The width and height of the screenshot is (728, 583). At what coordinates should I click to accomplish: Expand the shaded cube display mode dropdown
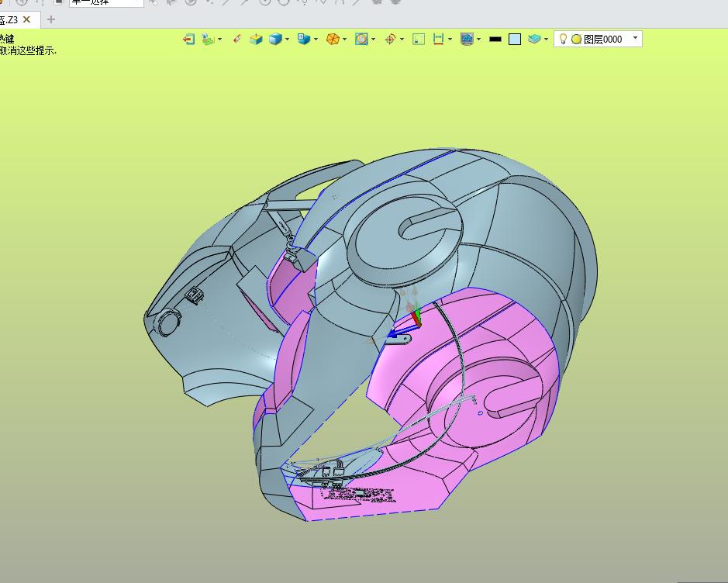pyautogui.click(x=287, y=40)
